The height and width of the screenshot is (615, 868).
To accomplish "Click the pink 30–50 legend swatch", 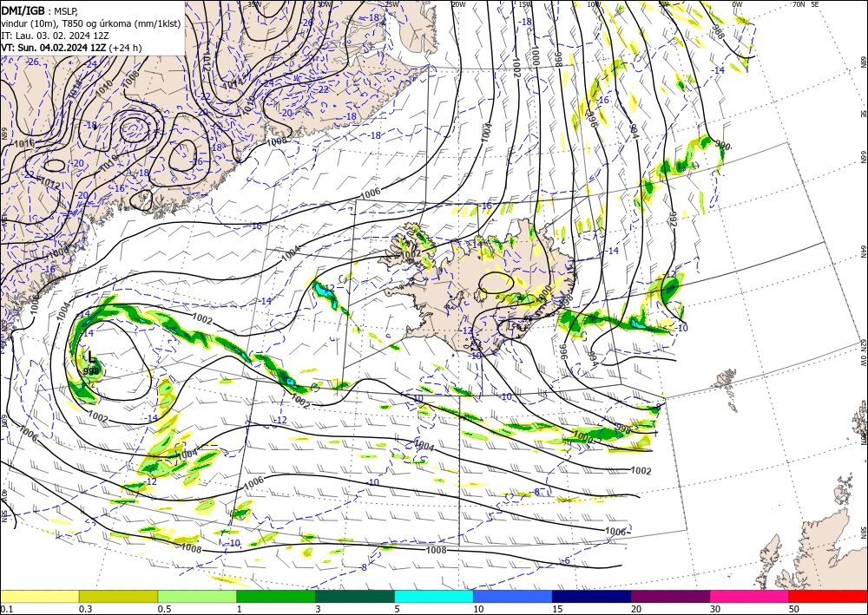I will [750, 596].
